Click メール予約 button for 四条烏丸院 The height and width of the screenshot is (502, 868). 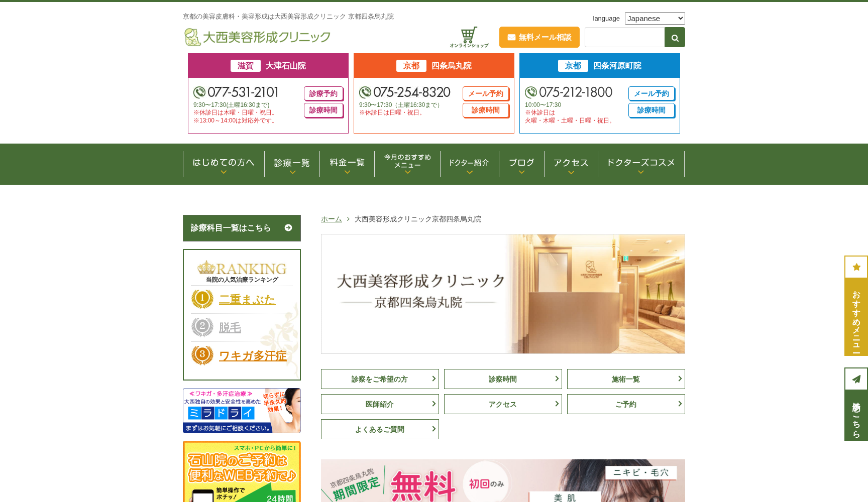(486, 93)
